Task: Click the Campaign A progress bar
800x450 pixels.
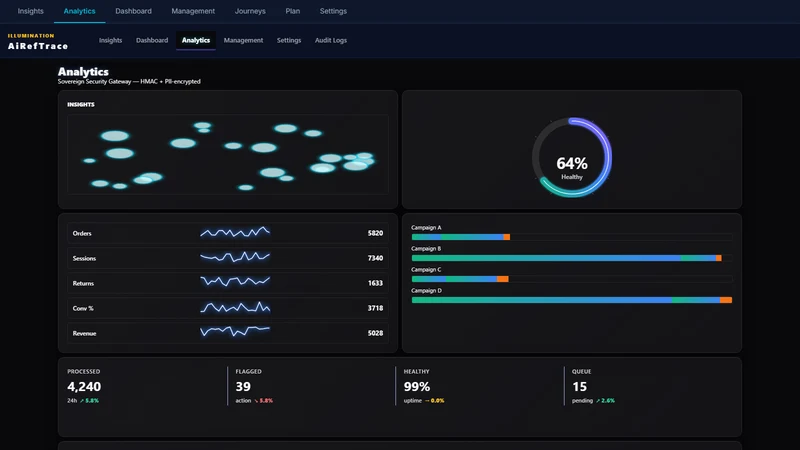Action: (572, 237)
